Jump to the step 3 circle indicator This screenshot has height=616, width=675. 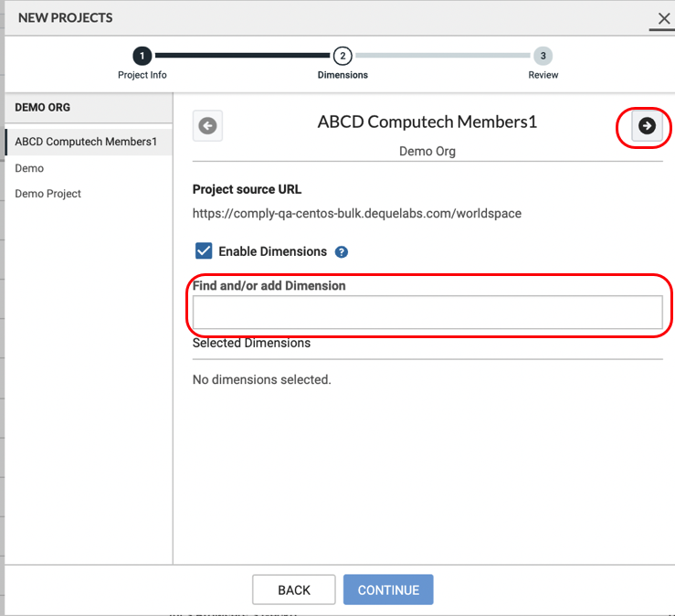click(x=543, y=56)
